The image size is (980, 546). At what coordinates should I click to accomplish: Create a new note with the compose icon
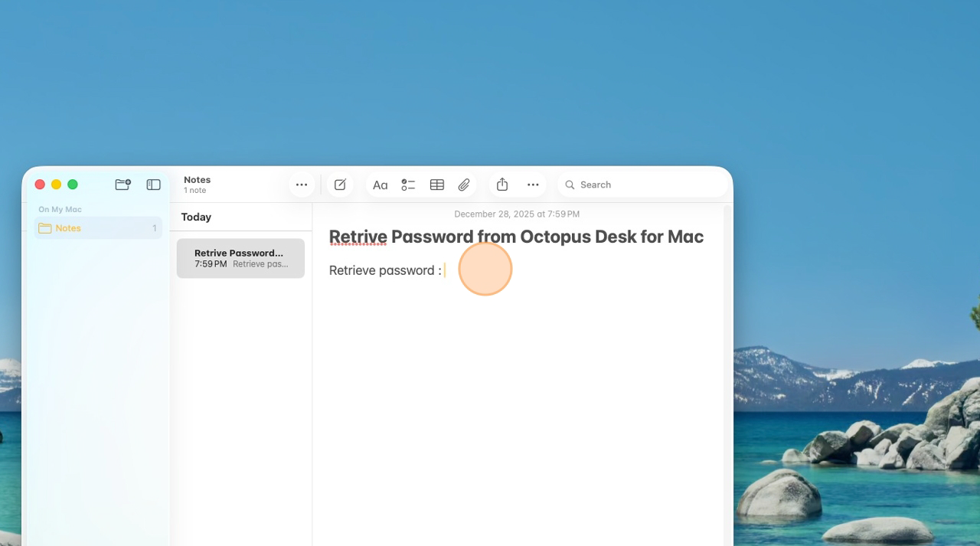[340, 185]
